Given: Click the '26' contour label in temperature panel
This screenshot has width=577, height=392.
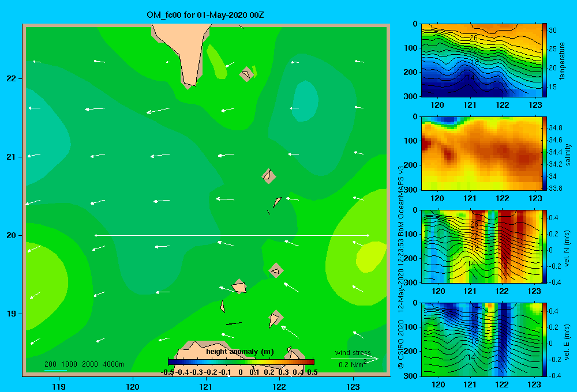Looking at the screenshot, I should [x=474, y=38].
